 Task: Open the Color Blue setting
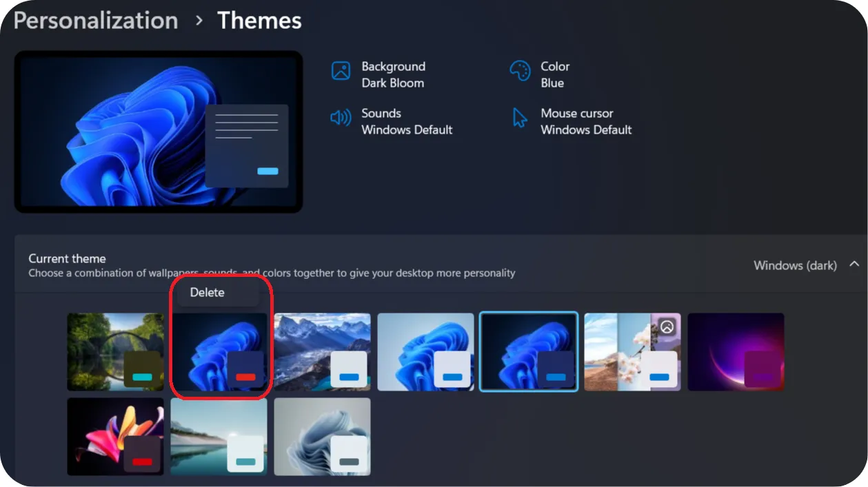(x=540, y=74)
